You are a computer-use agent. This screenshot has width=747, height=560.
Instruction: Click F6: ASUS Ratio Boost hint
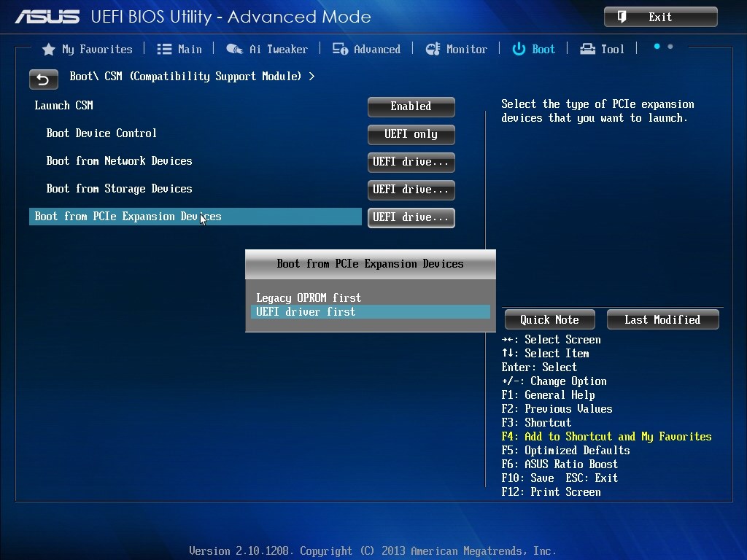tap(560, 464)
